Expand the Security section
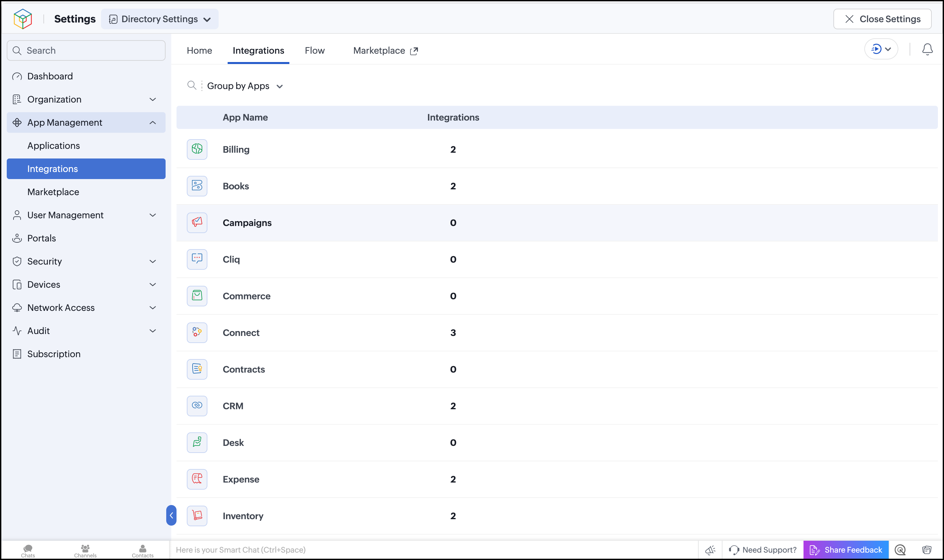This screenshot has height=560, width=944. [86, 261]
